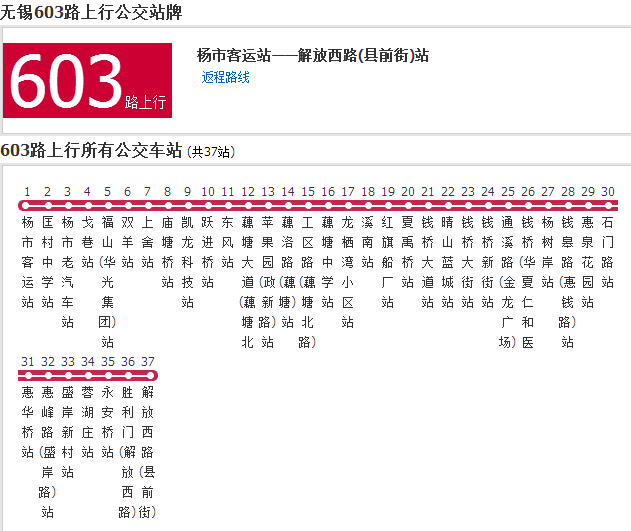Select stop 23 钱桥大街站
The image size is (631, 531).
click(468, 262)
